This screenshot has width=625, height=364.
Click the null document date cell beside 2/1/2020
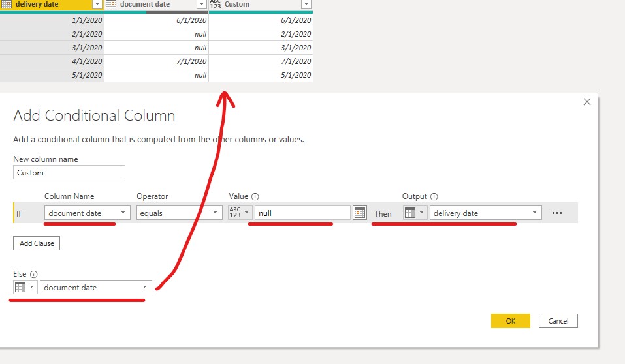coord(156,35)
